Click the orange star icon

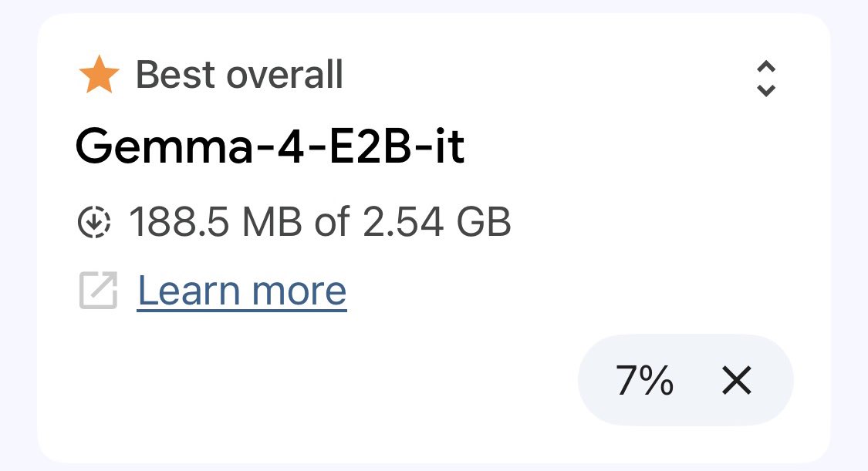pos(99,76)
